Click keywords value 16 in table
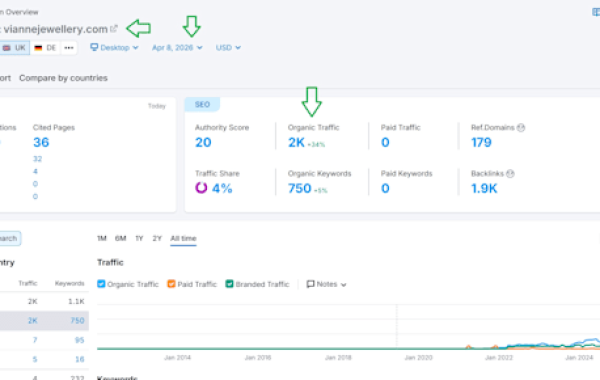Image resolution: width=600 pixels, height=380 pixels. pos(80,359)
